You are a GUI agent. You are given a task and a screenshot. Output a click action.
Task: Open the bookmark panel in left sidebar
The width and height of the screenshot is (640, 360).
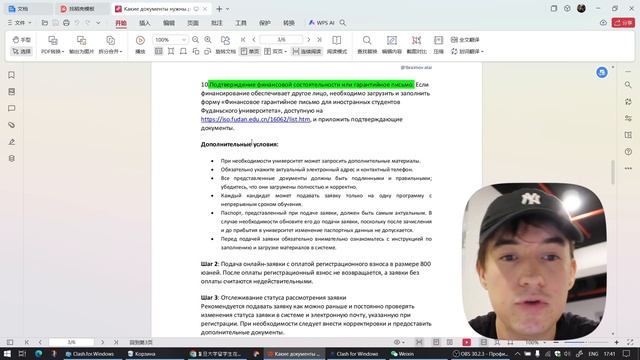click(11, 75)
